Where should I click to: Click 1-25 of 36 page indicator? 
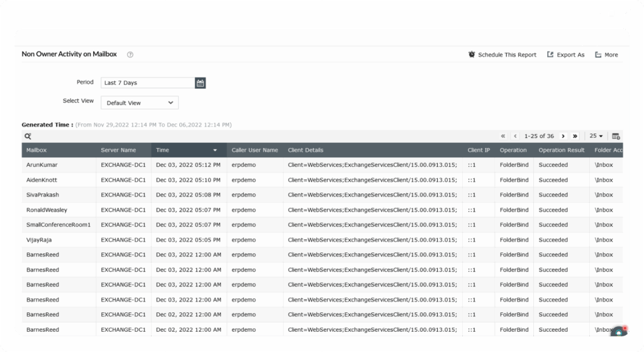(x=539, y=136)
